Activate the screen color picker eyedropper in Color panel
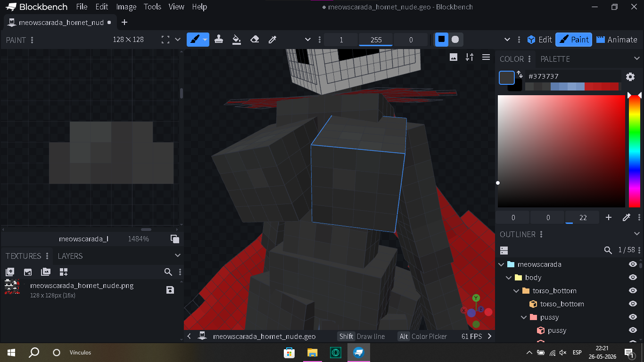644x362 pixels. point(627,217)
